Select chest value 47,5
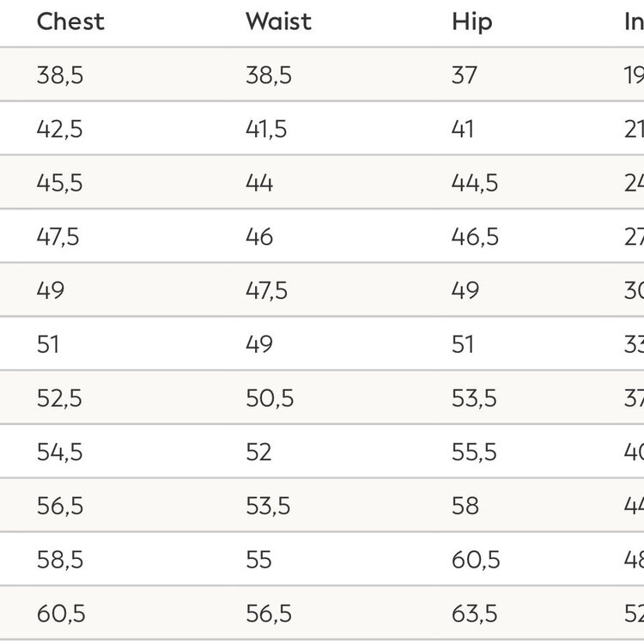Viewport: 644px width, 644px height. (58, 237)
